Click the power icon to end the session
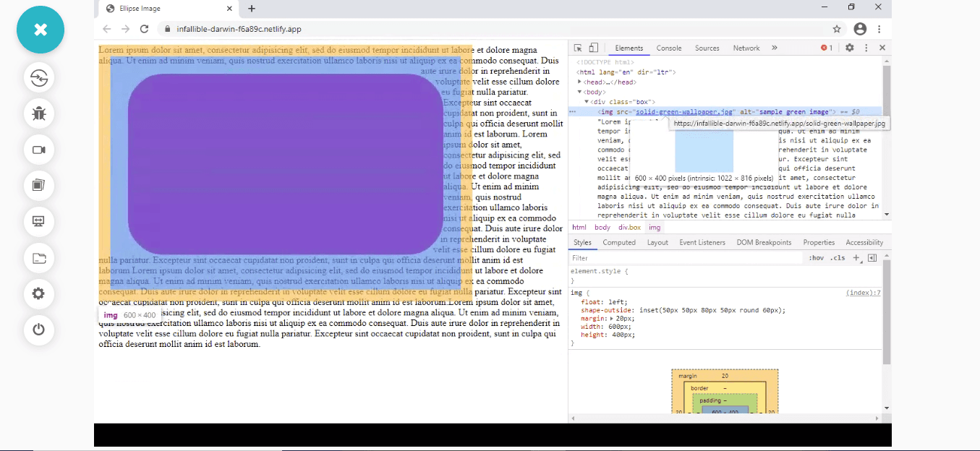The width and height of the screenshot is (980, 451). pos(39,330)
